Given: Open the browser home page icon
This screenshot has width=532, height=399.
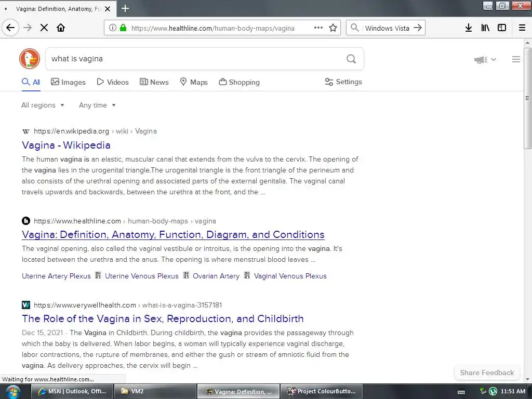Looking at the screenshot, I should coord(61,28).
